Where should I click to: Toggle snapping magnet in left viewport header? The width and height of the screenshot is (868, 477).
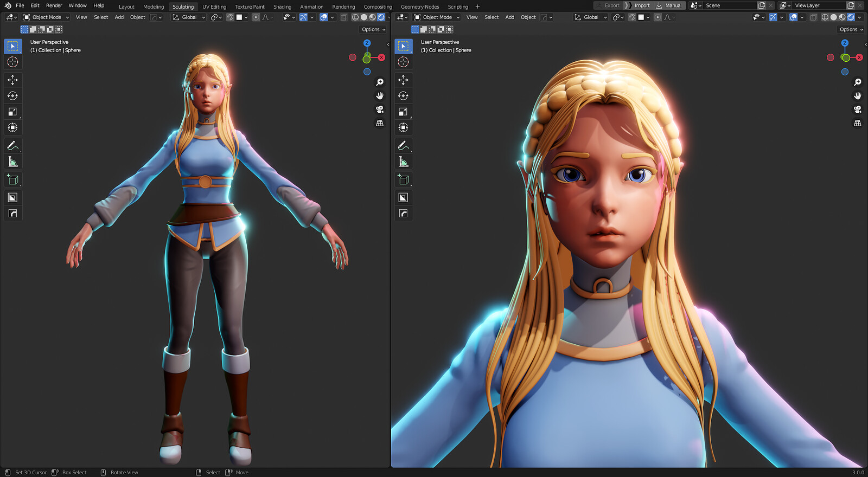230,17
